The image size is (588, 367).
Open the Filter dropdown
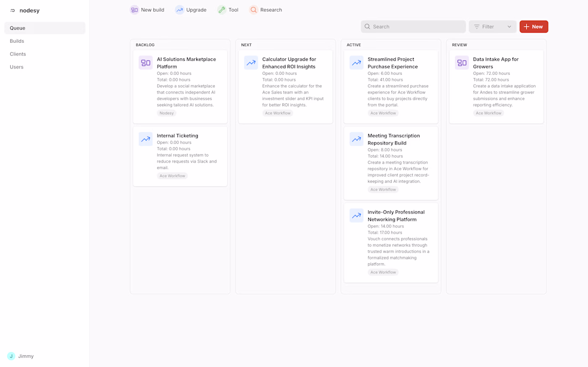click(x=492, y=27)
